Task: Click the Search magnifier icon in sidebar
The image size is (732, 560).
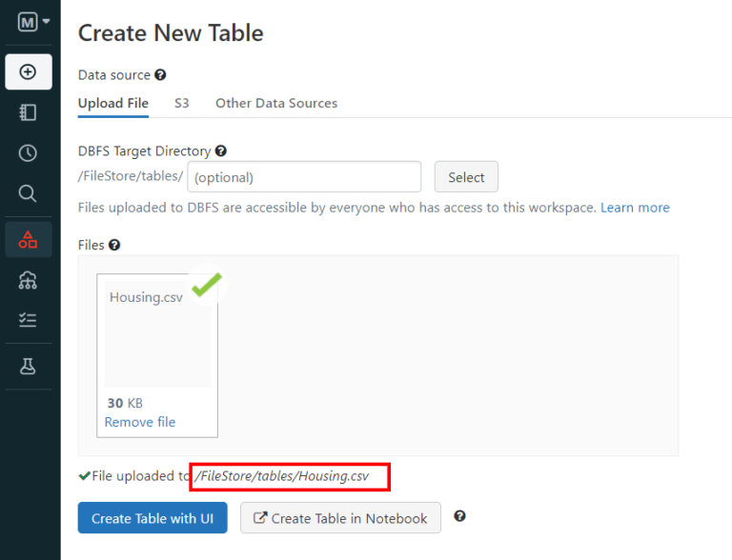Action: [28, 194]
